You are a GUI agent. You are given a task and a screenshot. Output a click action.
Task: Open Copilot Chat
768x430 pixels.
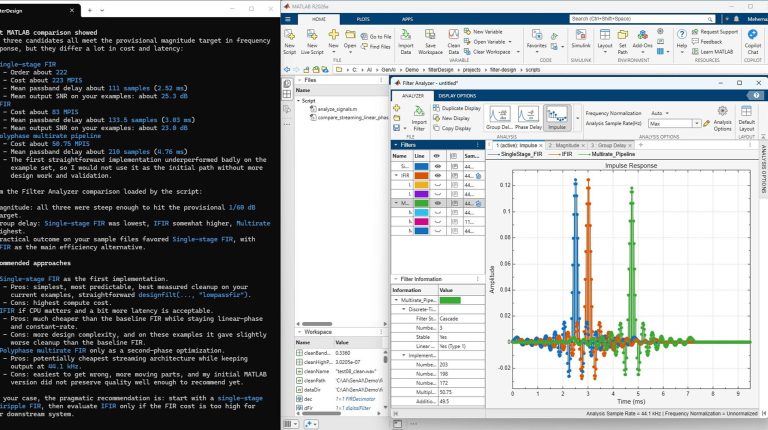click(753, 41)
